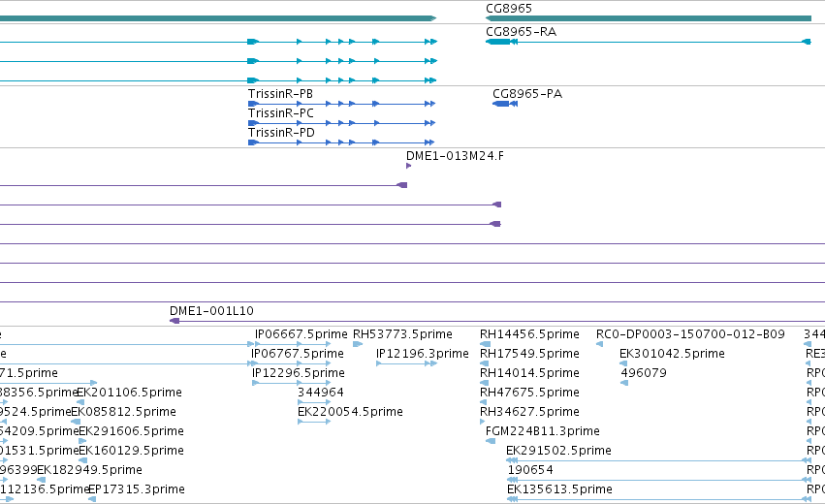The width and height of the screenshot is (825, 504).
Task: Select RC0-DP0003-150700-012-B09 label
Action: coord(690,334)
